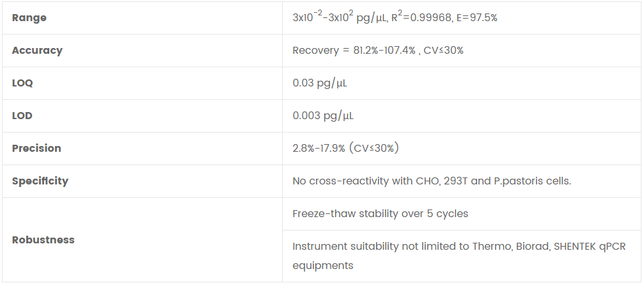Select the Freeze-thaw stability cell

(380, 214)
